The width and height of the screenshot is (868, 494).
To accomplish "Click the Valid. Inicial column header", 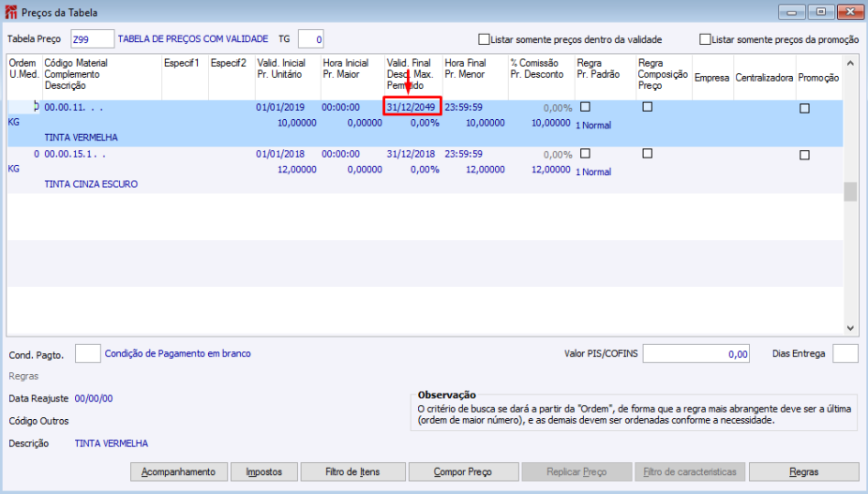I will tap(281, 63).
